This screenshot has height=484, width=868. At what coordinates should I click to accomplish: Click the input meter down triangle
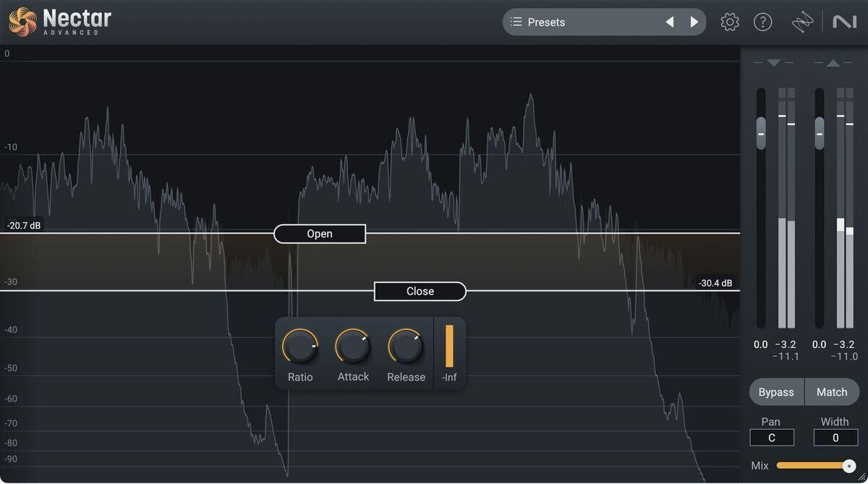[773, 63]
